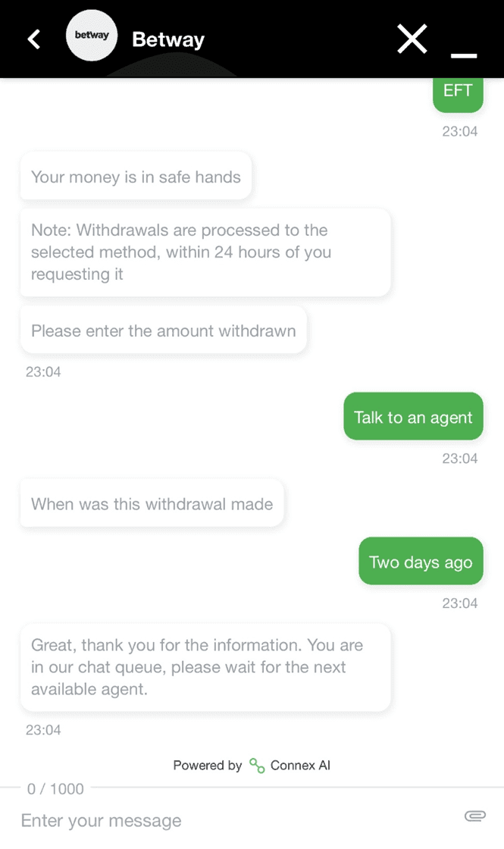Select the "Two days ago" reply bubble

(421, 562)
